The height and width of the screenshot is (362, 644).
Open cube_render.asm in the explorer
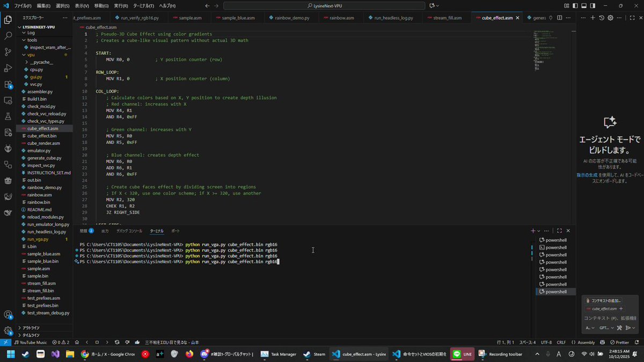[44, 143]
